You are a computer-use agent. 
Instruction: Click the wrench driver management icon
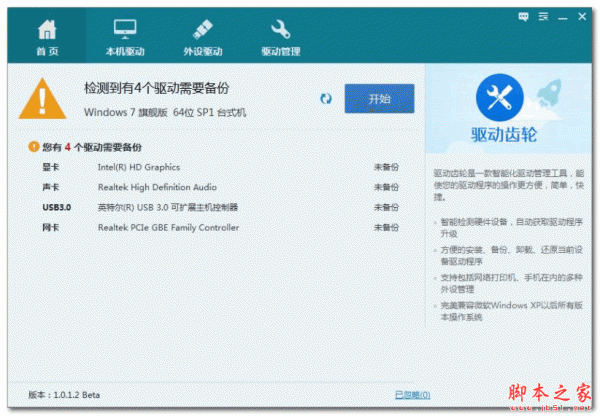[280, 29]
